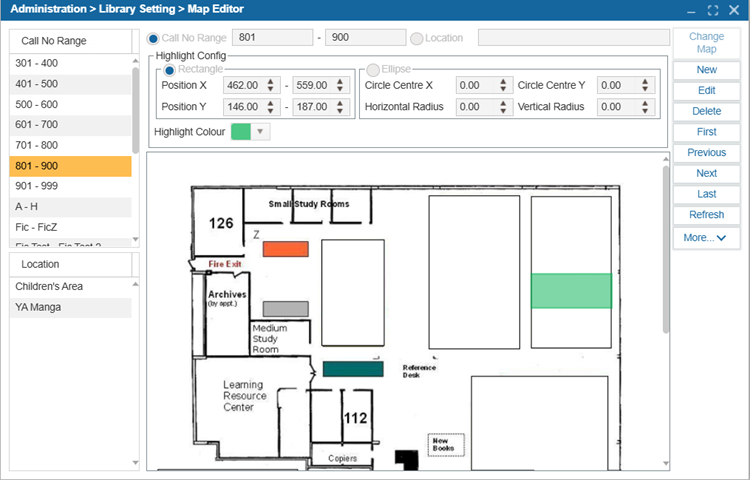
Task: Jump to the Last record
Action: pos(706,194)
